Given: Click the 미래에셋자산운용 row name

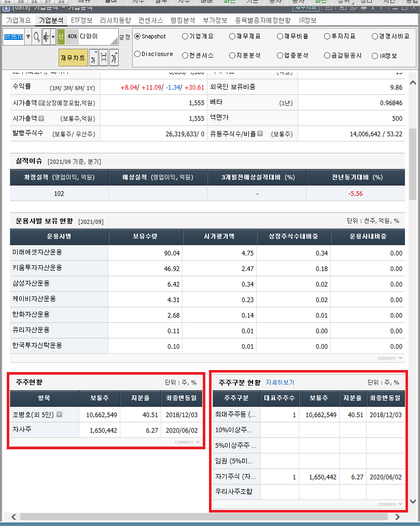Looking at the screenshot, I should (x=37, y=252).
